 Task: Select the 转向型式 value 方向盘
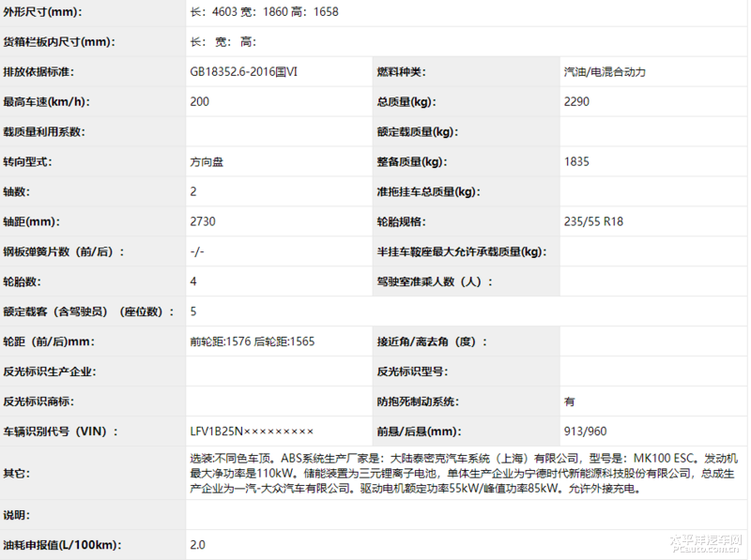tap(207, 161)
